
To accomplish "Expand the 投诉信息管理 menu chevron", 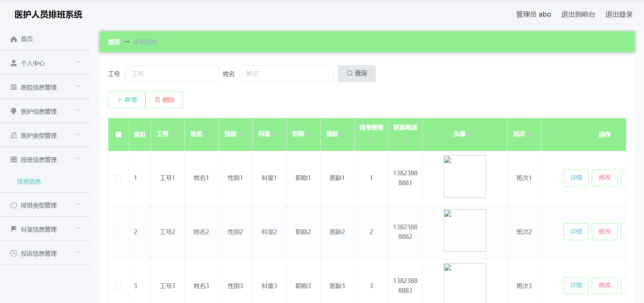I will [x=78, y=253].
